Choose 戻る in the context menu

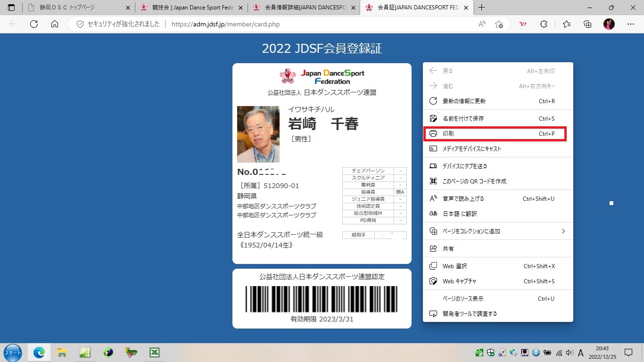[498, 71]
